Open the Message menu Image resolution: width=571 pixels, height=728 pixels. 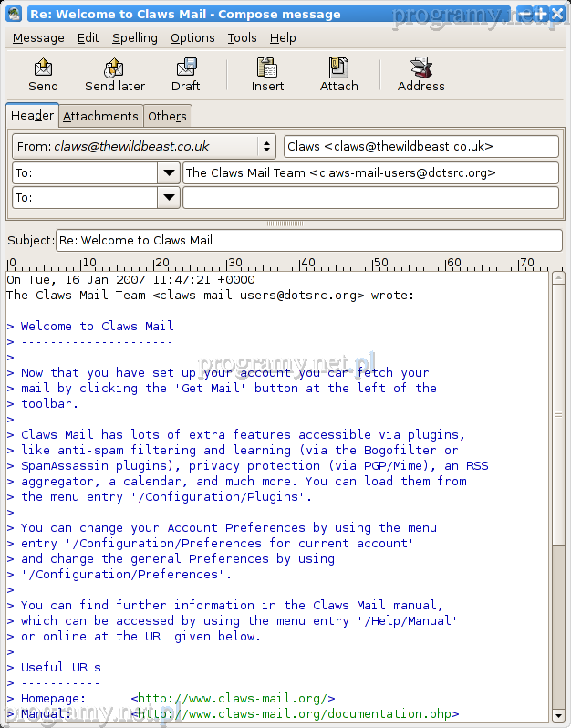(38, 37)
